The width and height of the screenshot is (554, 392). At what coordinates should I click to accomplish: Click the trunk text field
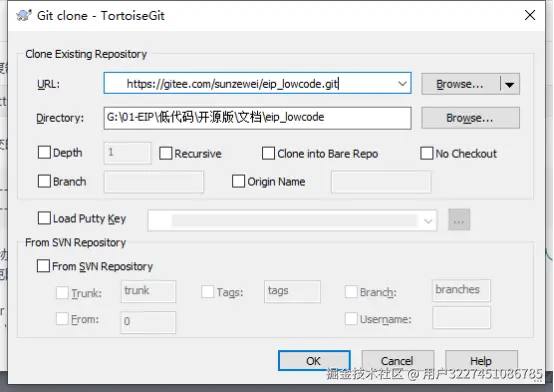(148, 291)
